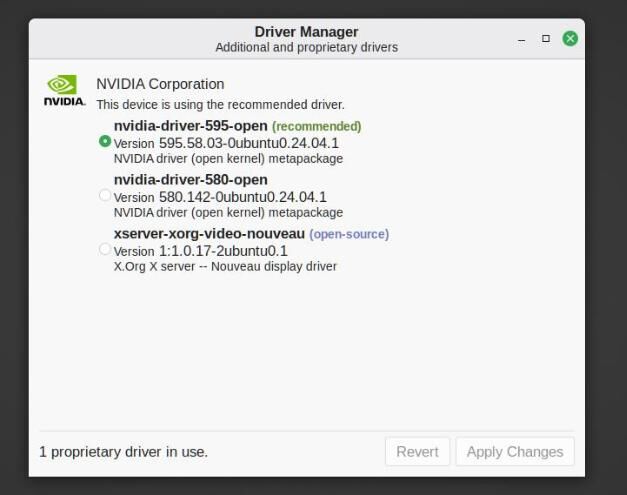The image size is (627, 495).
Task: Click the Revert button
Action: pos(417,452)
